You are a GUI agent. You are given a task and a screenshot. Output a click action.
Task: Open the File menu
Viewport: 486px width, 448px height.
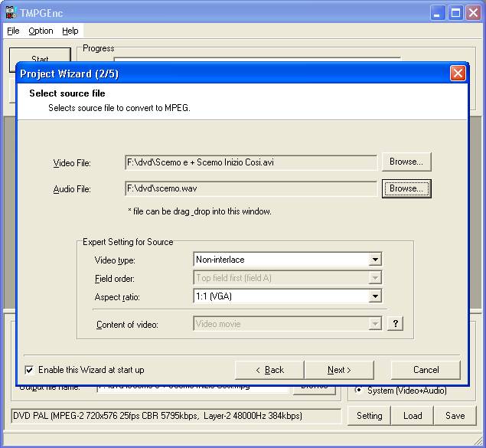[13, 31]
